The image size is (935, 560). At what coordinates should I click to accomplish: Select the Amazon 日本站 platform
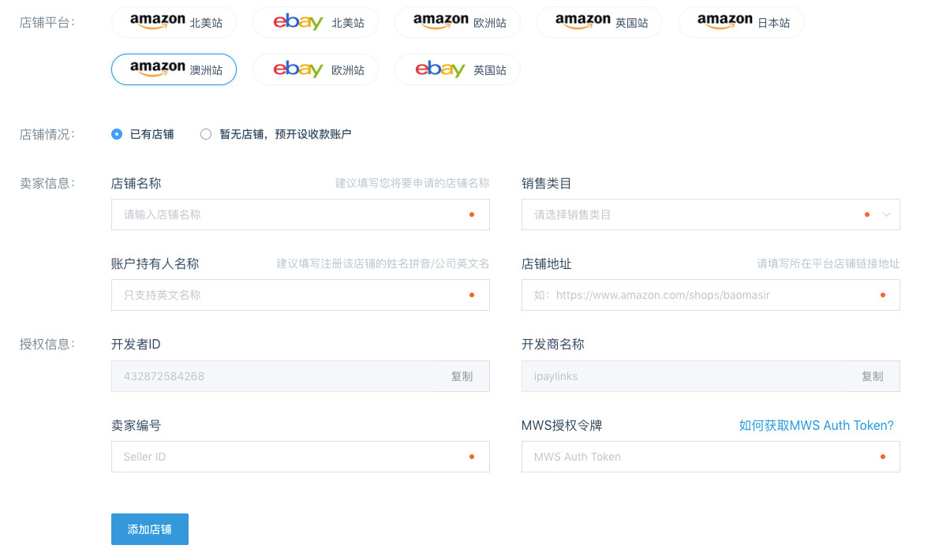point(742,22)
